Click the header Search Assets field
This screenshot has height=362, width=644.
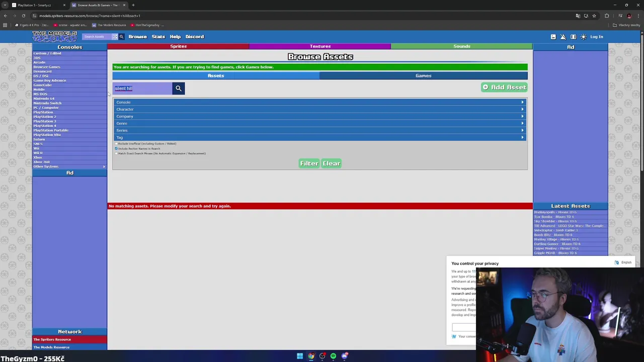tap(97, 37)
